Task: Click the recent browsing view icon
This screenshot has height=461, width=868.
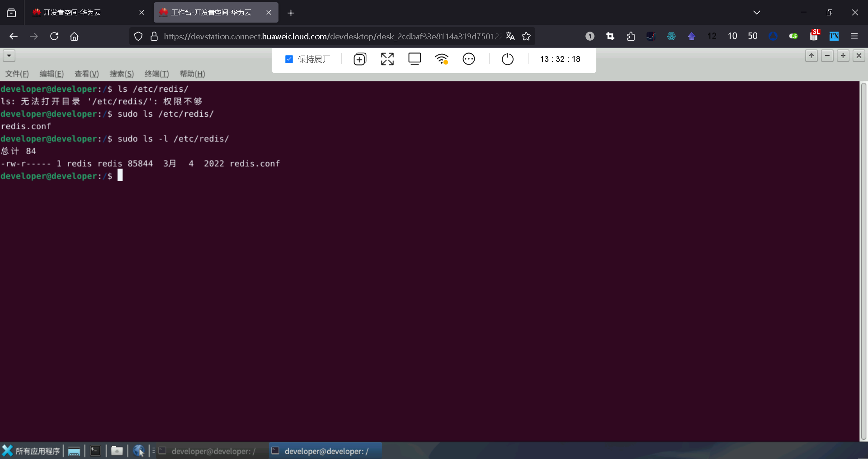Action: (x=11, y=13)
